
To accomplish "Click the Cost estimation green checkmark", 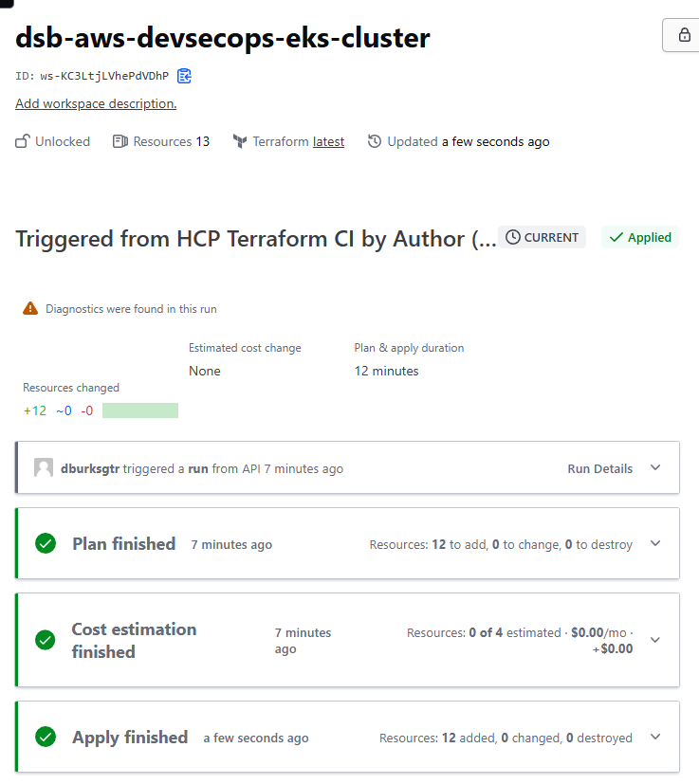I will pyautogui.click(x=46, y=641).
